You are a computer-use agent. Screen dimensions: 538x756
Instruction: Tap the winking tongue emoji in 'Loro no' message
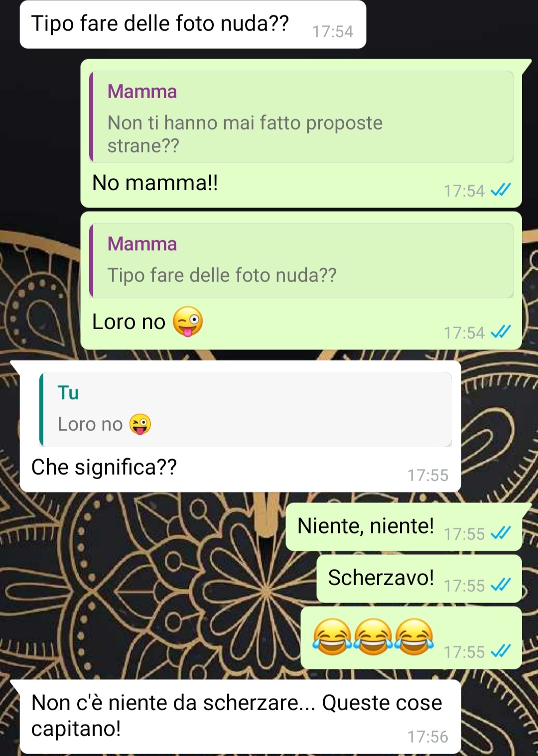click(188, 322)
